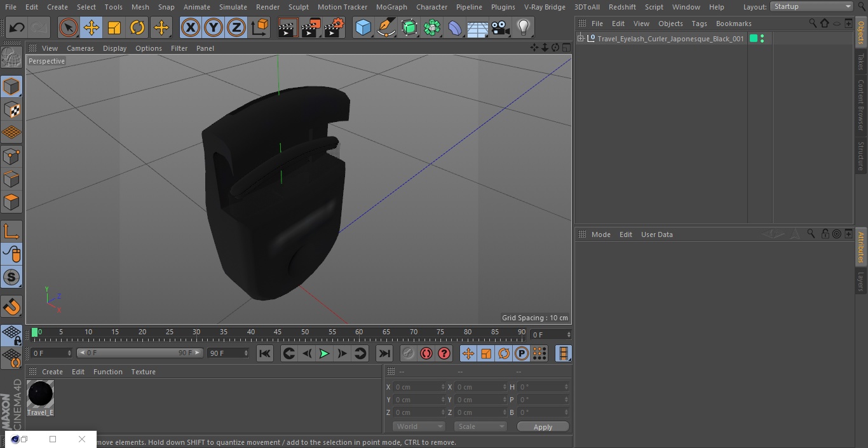Click the heading H rotation field

click(x=543, y=387)
